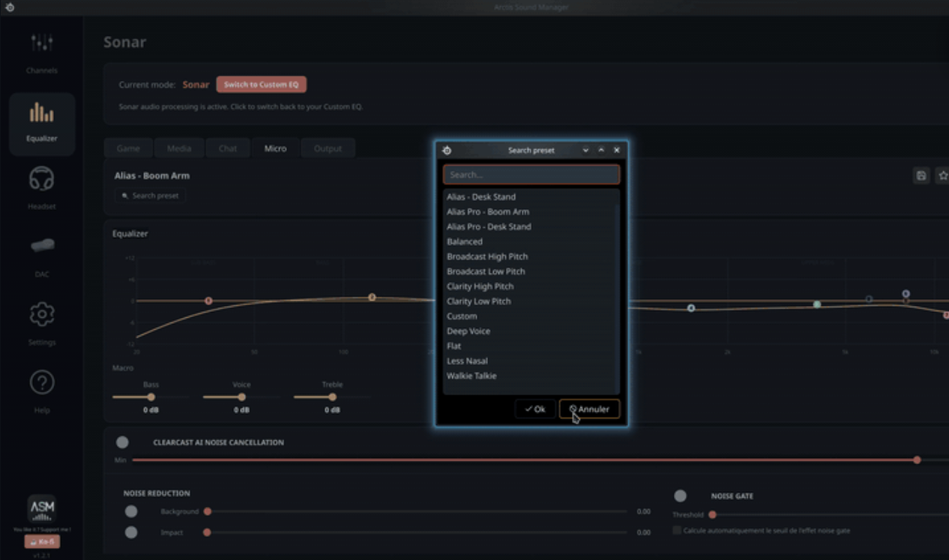
Task: Select the Walkie Talkie preset
Action: tap(531, 376)
